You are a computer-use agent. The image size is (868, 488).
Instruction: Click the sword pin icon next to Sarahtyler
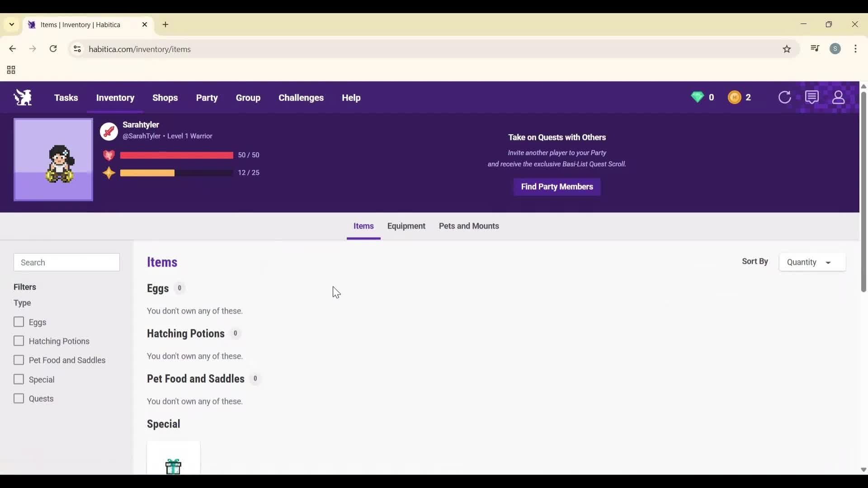pyautogui.click(x=108, y=131)
